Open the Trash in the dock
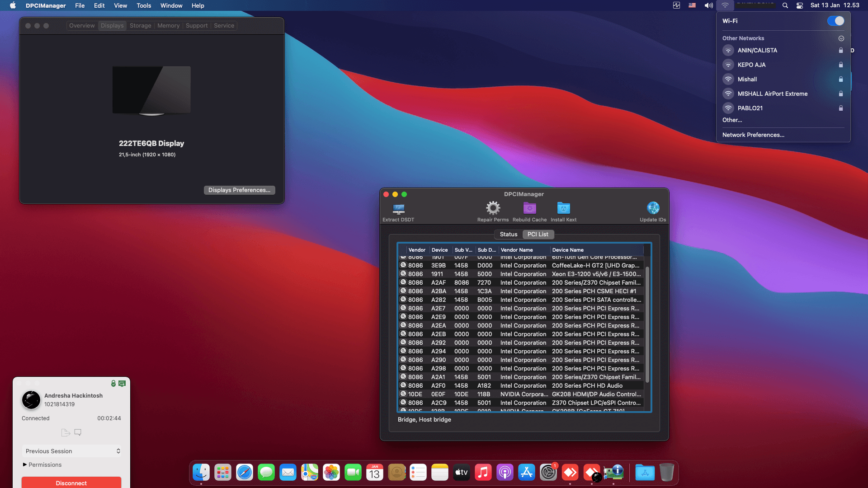 click(666, 473)
